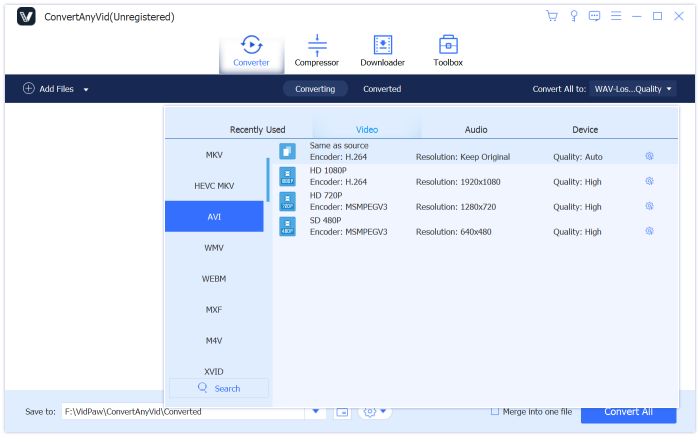Open output folder icon beside save path
700x437 pixels.
pyautogui.click(x=342, y=412)
